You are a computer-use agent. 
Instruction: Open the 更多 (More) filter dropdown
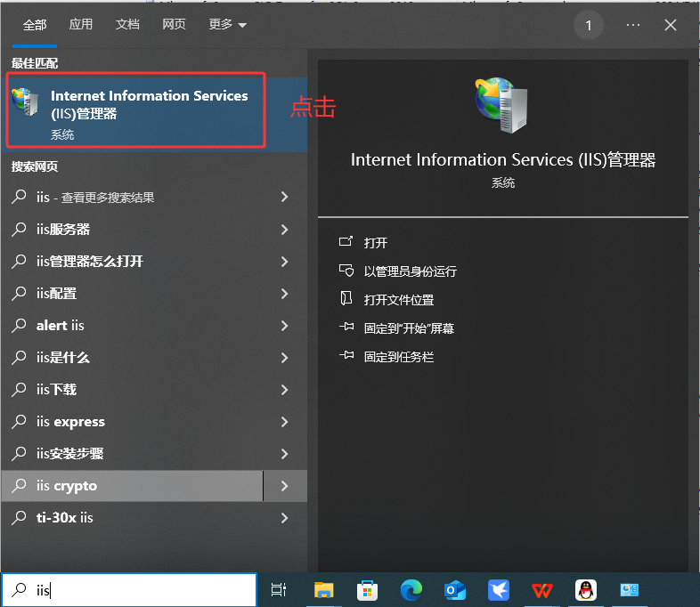[228, 25]
